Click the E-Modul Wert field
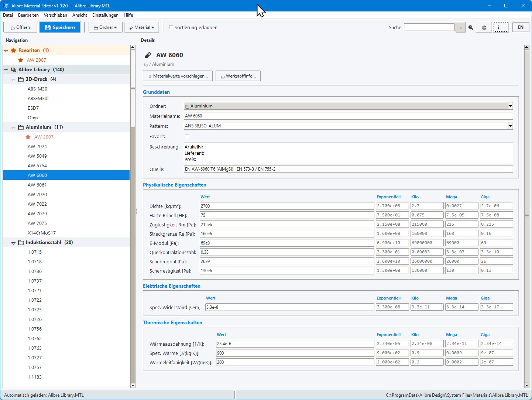Screen dimensions: 532x400 pos(287,243)
